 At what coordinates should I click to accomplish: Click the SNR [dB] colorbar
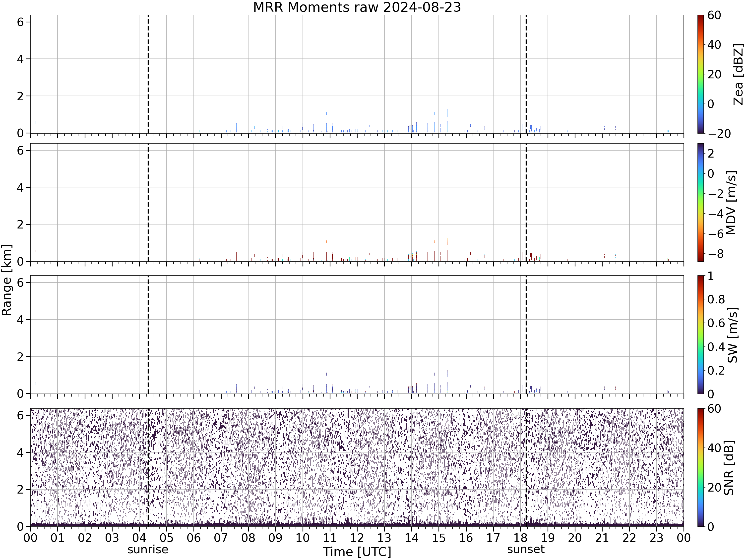point(701,467)
